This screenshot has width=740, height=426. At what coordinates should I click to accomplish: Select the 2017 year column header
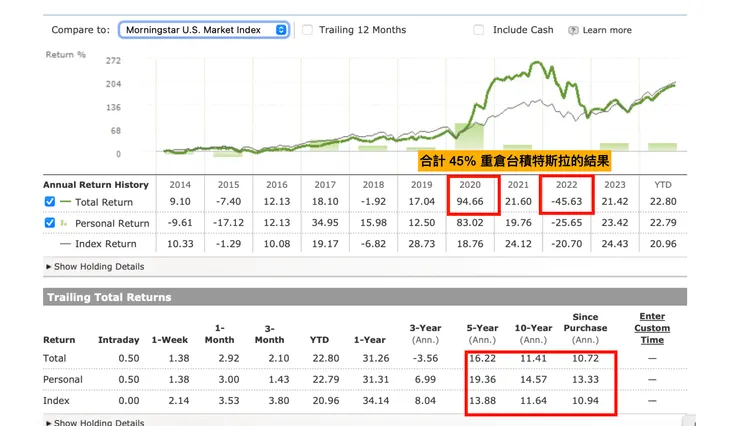coord(325,185)
